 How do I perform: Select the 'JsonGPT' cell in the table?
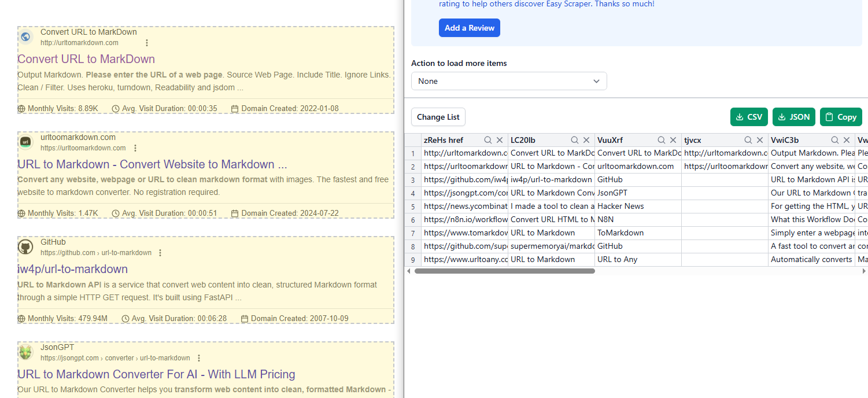[638, 193]
